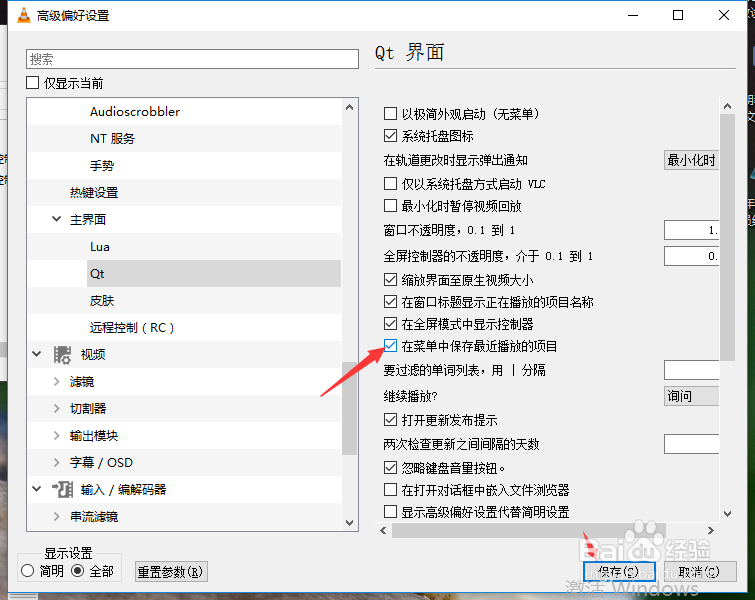Click the horizontal scrollbar thumb
Viewport: 755px width, 600px height.
tap(529, 530)
